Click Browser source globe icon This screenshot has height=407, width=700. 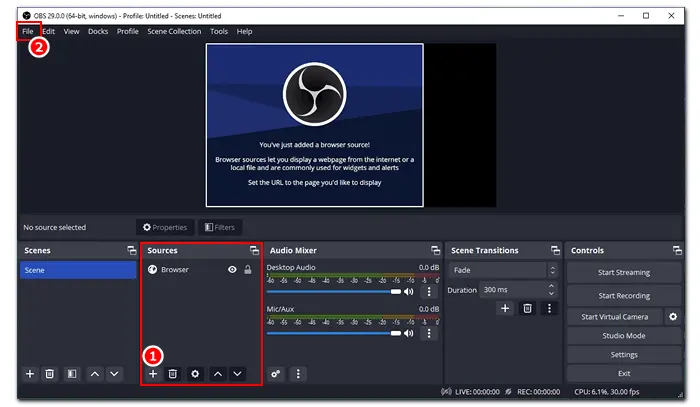tap(153, 270)
